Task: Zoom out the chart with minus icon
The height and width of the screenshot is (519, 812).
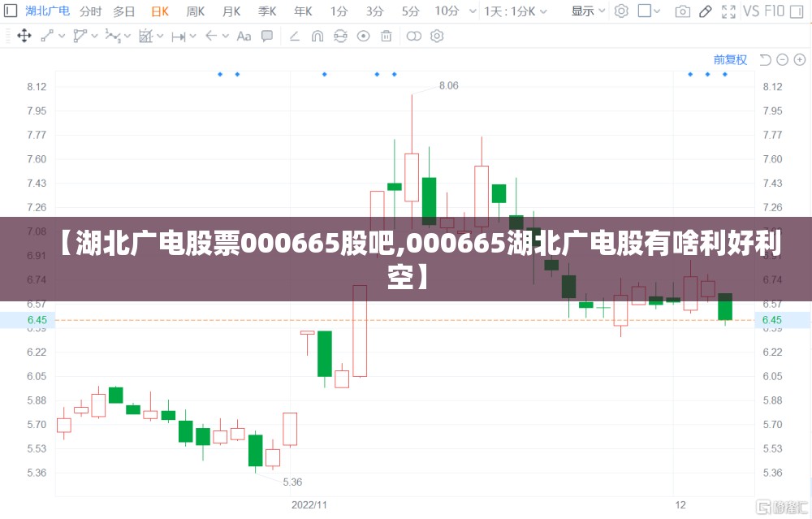Action: 783,60
